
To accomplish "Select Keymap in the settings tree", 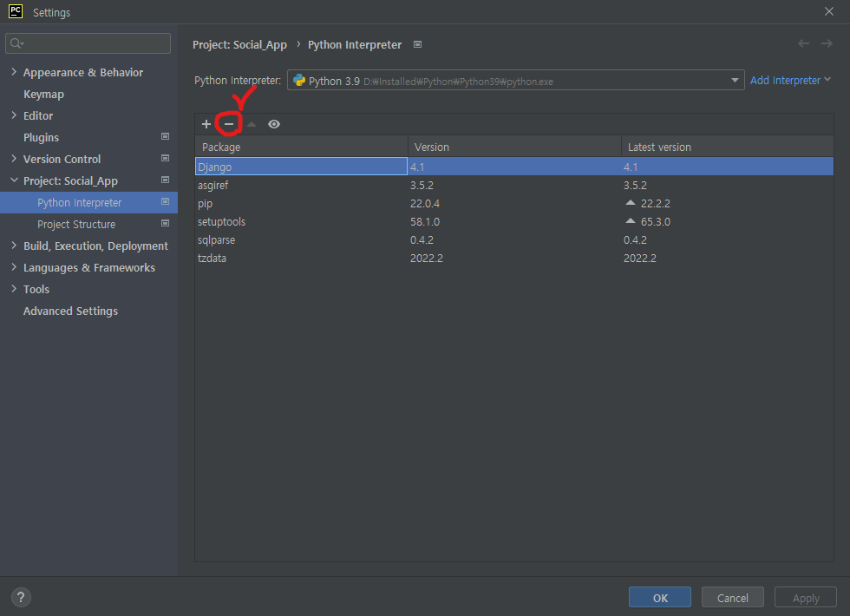I will click(x=43, y=94).
